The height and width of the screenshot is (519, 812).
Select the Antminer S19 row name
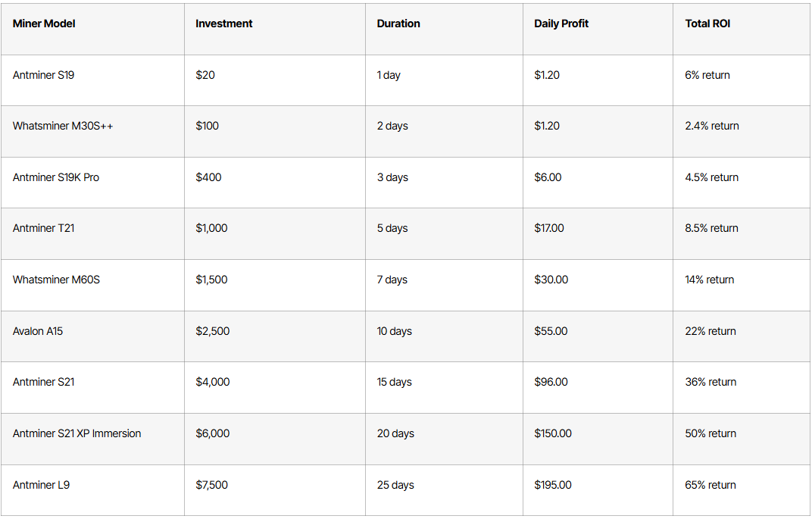point(43,75)
